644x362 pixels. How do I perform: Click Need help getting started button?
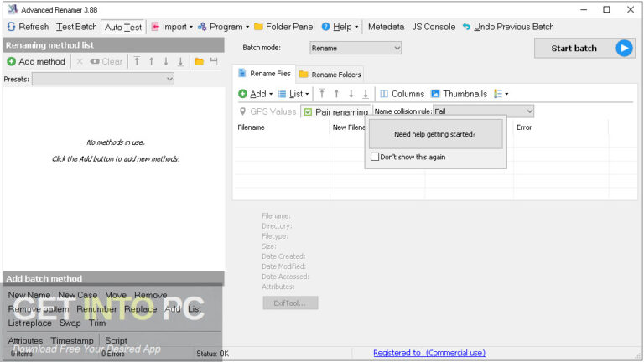pos(435,134)
